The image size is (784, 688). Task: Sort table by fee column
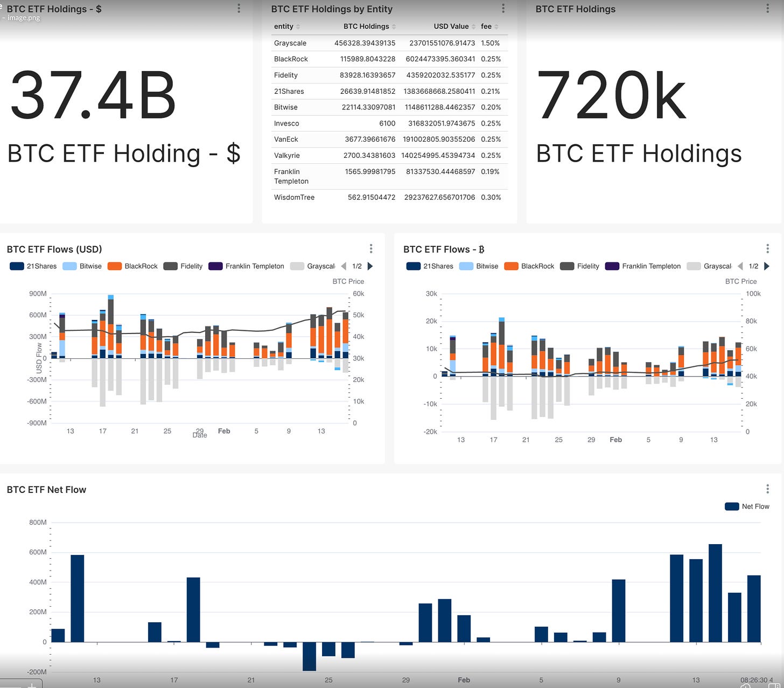pos(489,26)
